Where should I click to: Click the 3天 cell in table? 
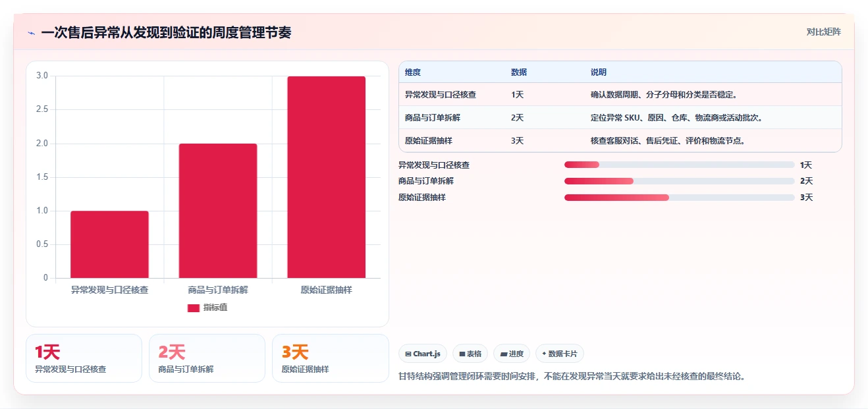[517, 141]
